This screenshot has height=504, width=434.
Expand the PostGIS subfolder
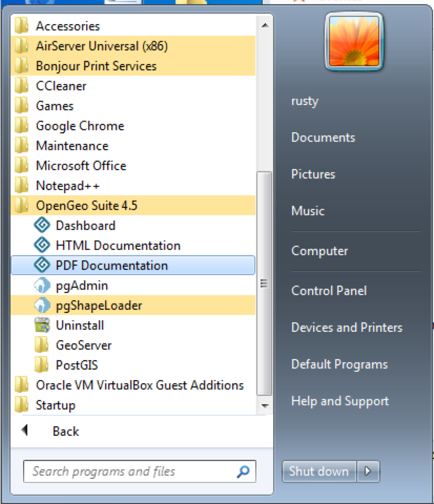(x=133, y=365)
